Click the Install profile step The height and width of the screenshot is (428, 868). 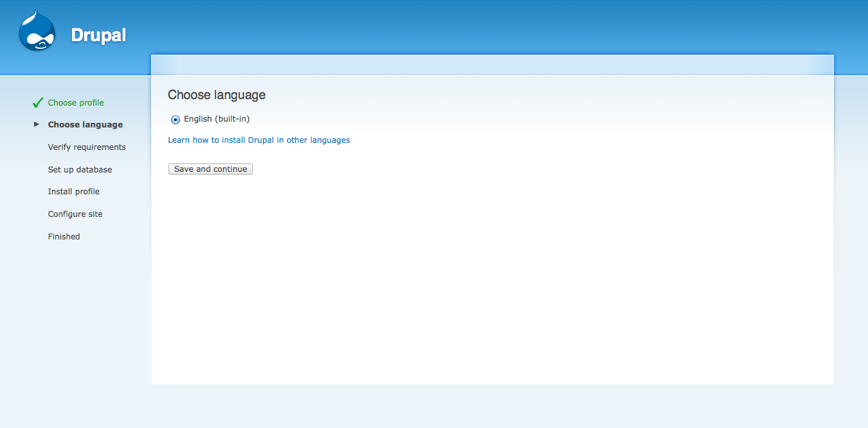pyautogui.click(x=73, y=191)
